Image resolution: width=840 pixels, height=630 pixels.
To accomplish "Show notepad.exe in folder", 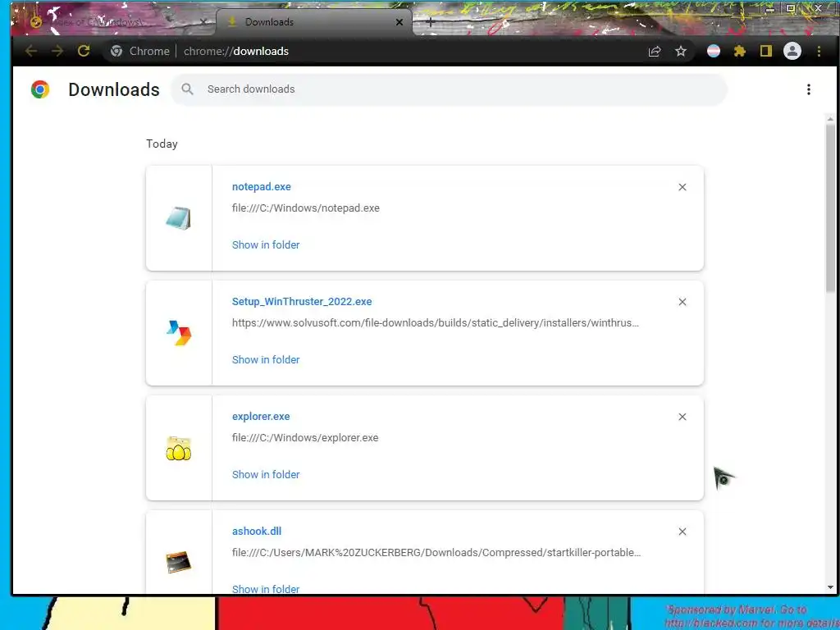I will (266, 244).
